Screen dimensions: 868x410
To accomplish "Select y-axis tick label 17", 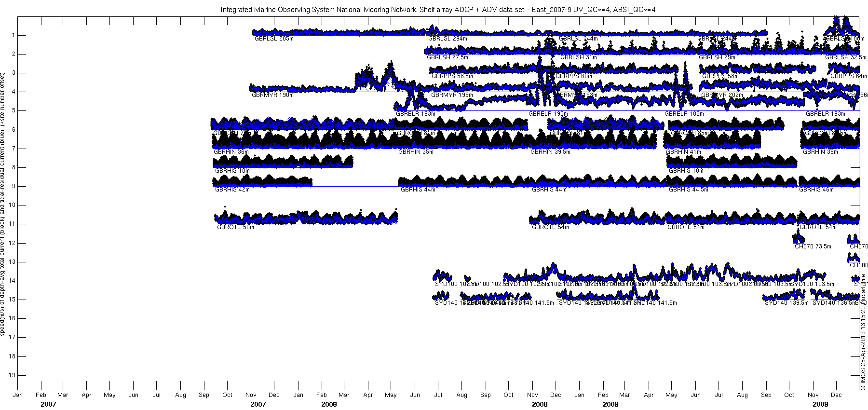I will click(x=13, y=337).
